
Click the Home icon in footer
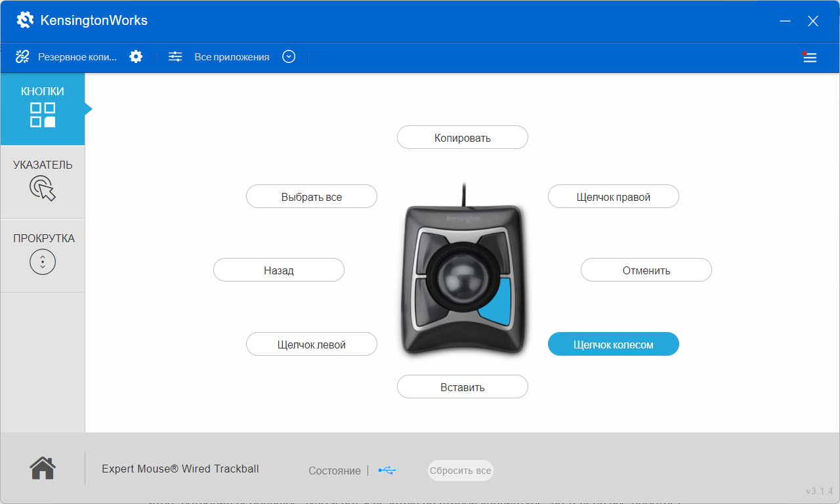click(x=43, y=469)
